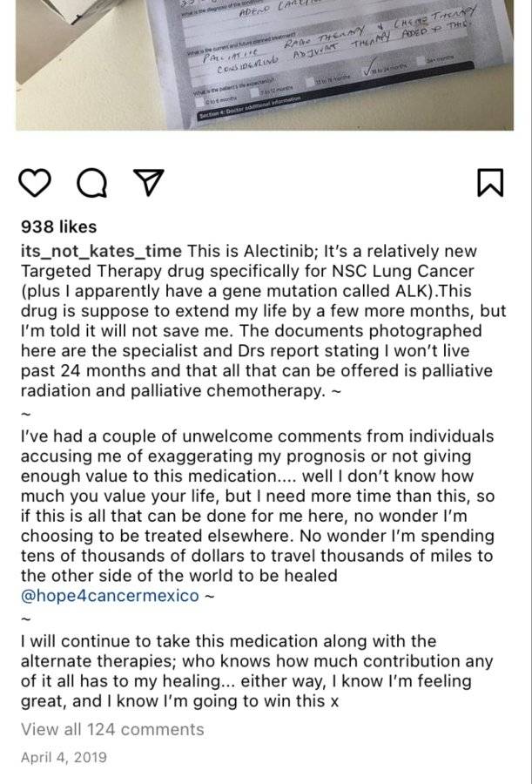Click the paragraph beginning "I will continue to take"
The height and width of the screenshot is (784, 532).
pos(257,671)
